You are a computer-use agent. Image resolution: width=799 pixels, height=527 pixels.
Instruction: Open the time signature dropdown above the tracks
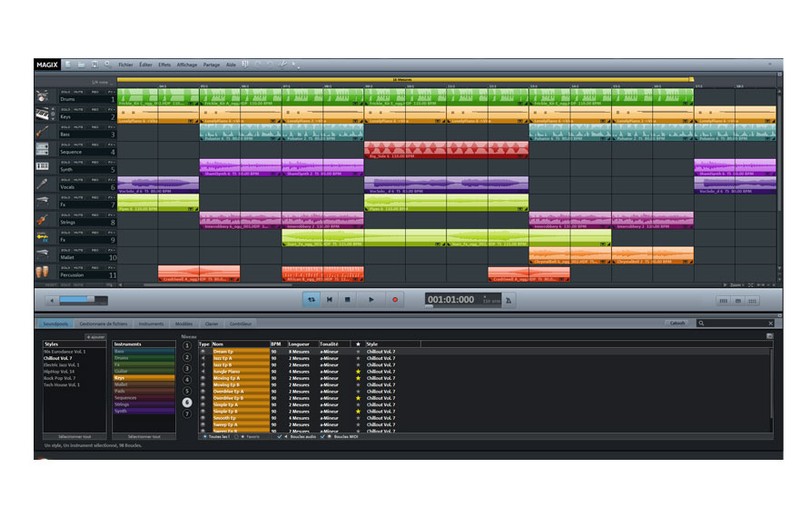coord(101,82)
